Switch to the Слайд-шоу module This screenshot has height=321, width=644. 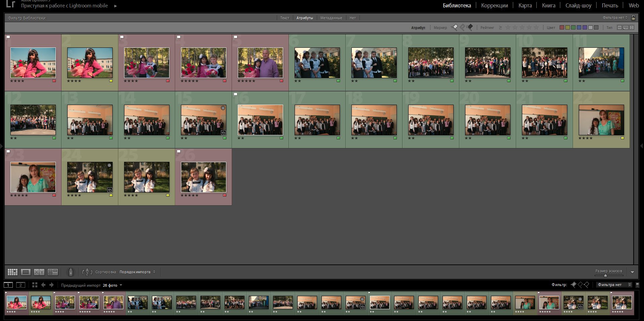[578, 5]
